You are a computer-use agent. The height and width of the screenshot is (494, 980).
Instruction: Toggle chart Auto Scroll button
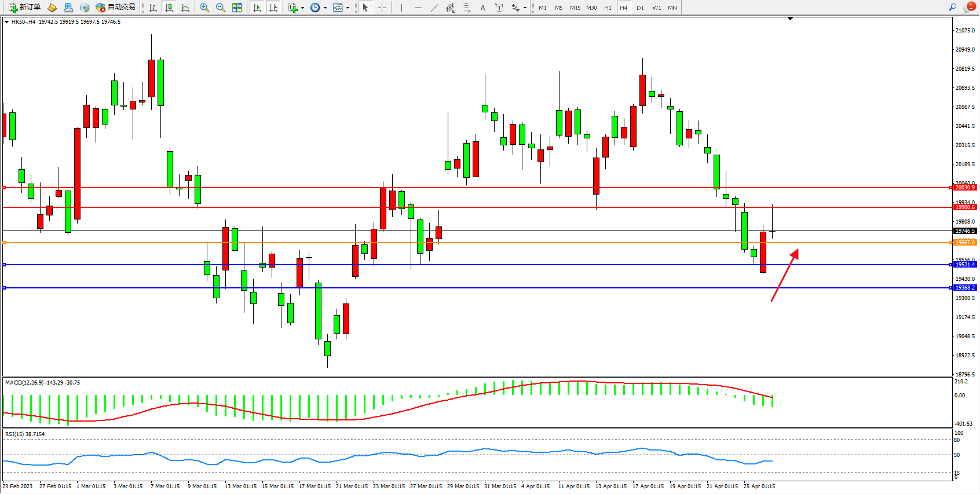click(x=257, y=8)
